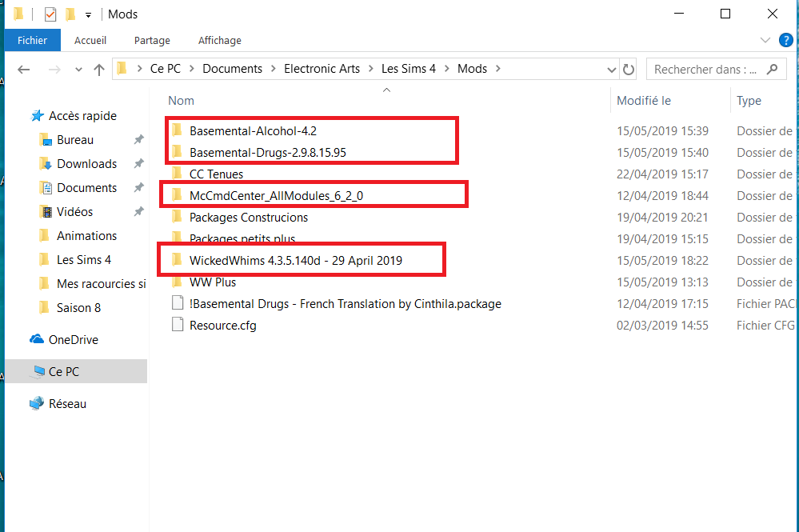
Task: Open Saison 8 folder in sidebar
Action: pos(78,307)
